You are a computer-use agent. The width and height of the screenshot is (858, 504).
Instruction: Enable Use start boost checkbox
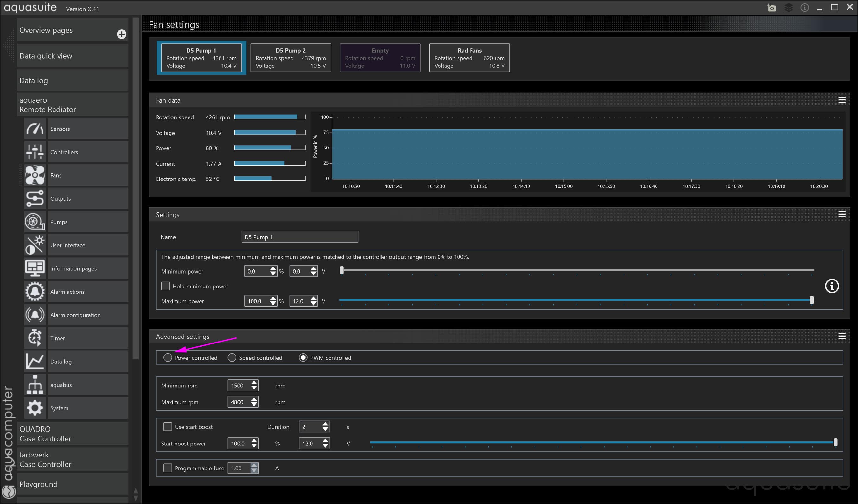coord(168,426)
